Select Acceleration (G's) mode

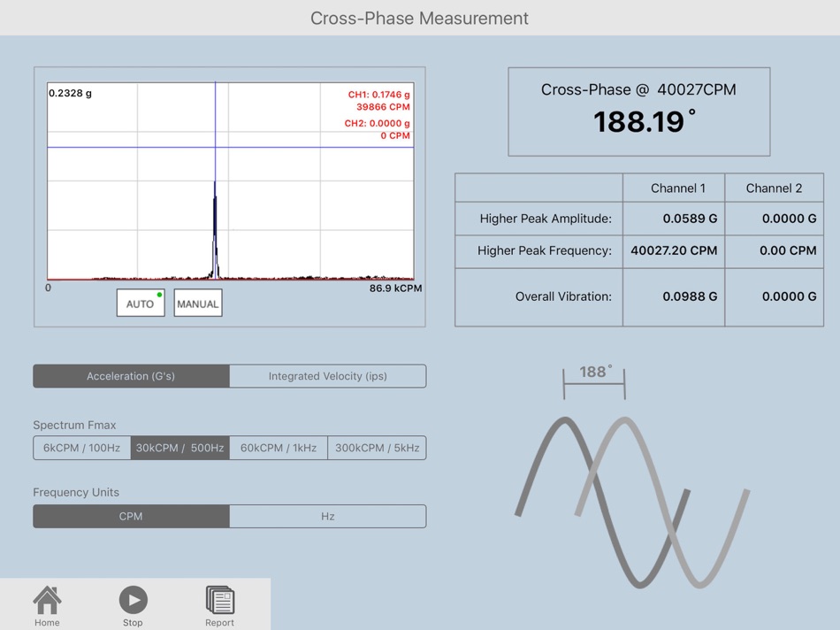tap(131, 376)
